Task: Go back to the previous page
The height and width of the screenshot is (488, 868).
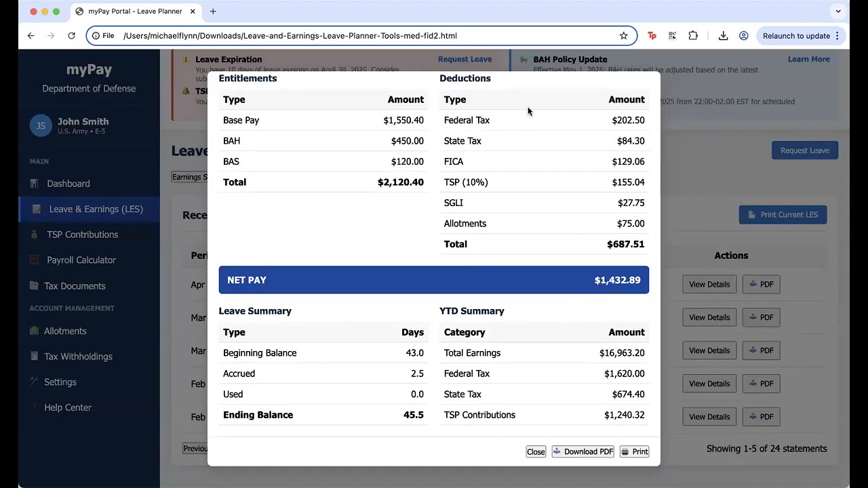Action: (x=31, y=36)
